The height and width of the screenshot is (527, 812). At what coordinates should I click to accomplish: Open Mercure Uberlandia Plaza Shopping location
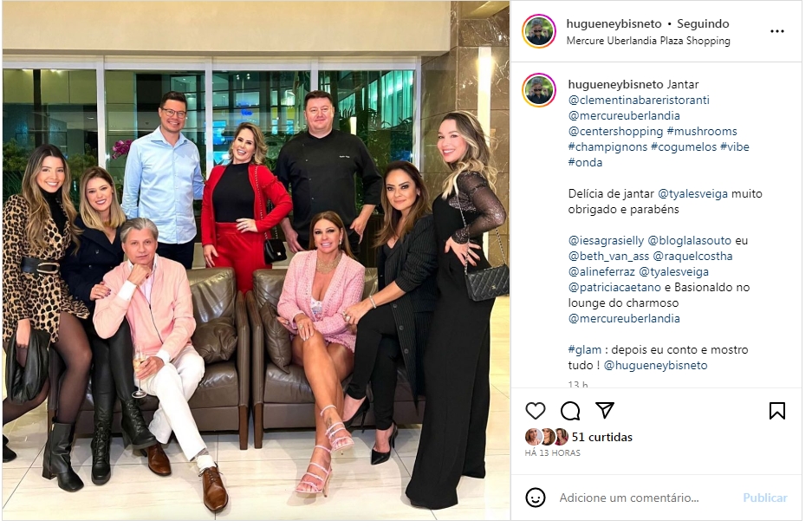(648, 41)
